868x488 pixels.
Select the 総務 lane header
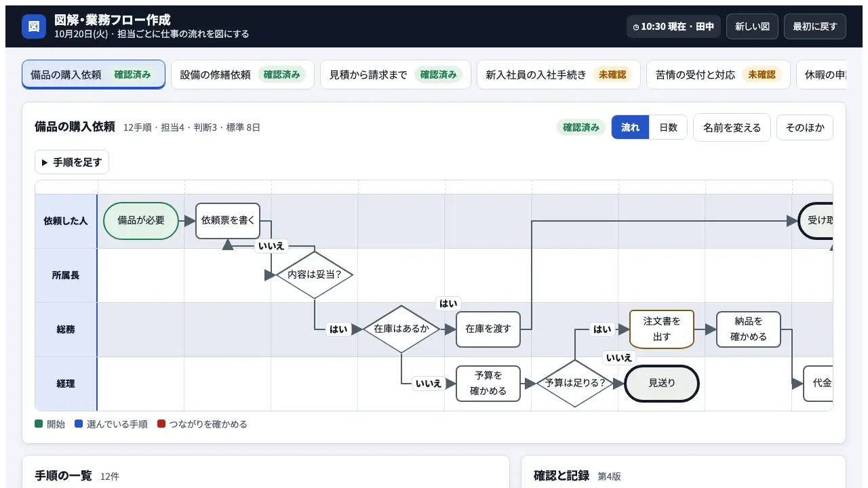[66, 329]
